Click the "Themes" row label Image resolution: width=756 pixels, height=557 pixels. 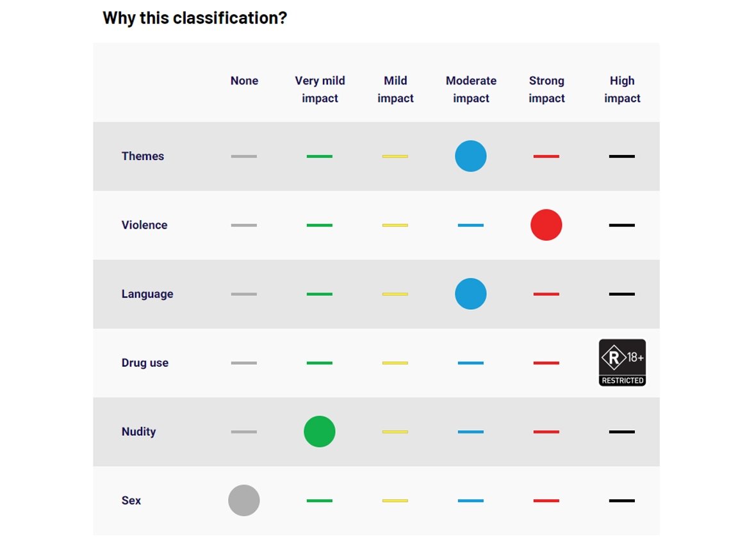click(x=143, y=156)
